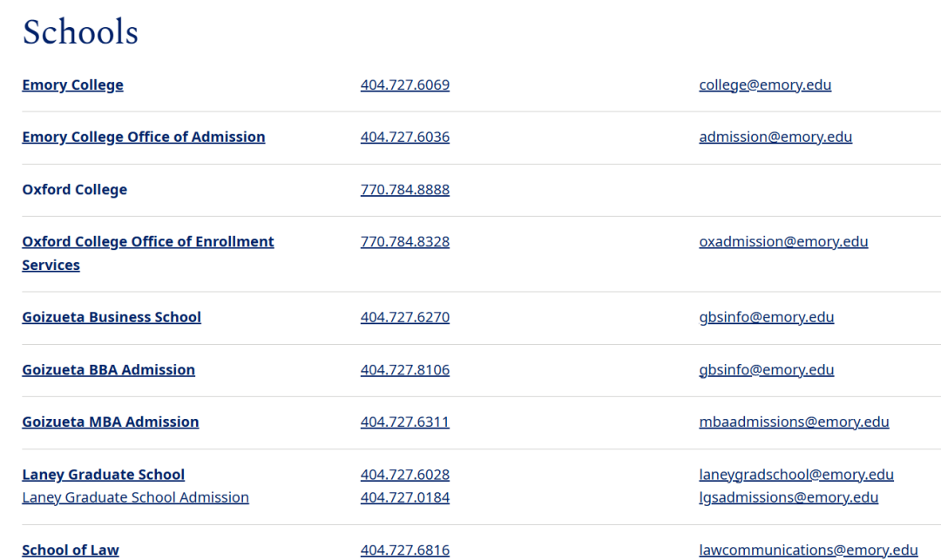The image size is (941, 560).
Task: Open the School of Law link
Action: (70, 550)
